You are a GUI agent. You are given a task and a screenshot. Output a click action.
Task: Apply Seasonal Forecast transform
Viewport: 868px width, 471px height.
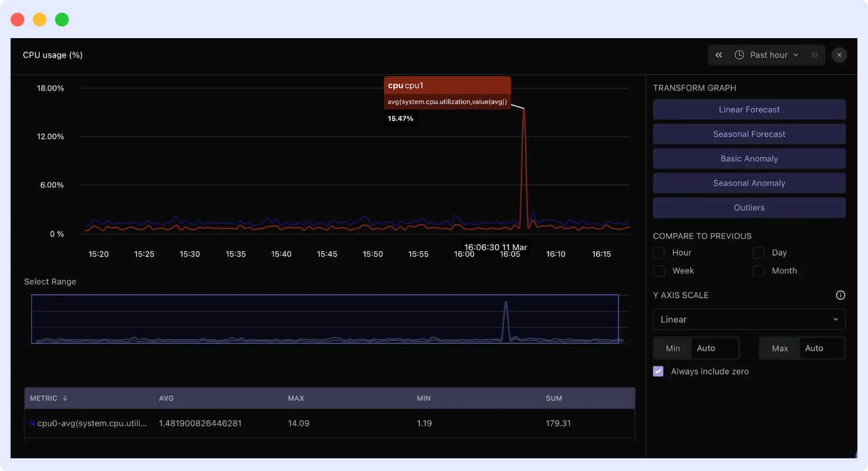coord(749,134)
